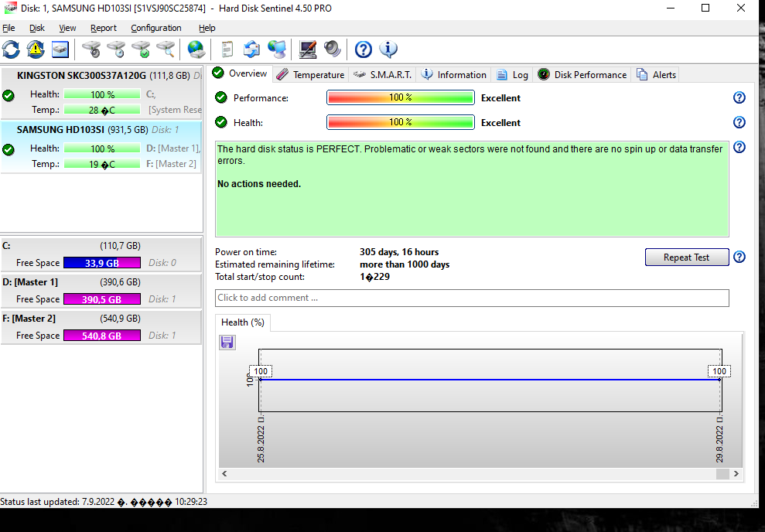765x532 pixels.
Task: Click the speaker sound toolbar icon
Action: coord(333,49)
